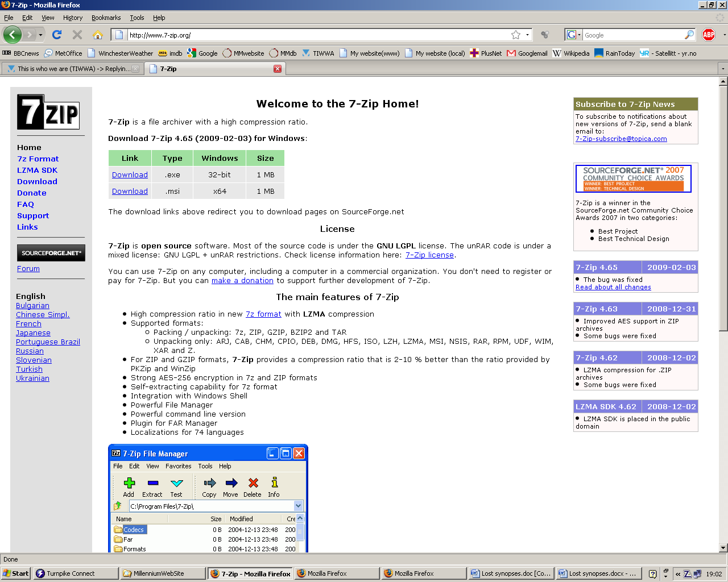Open the URL bar history dropdown
The image size is (728, 582).
[527, 35]
